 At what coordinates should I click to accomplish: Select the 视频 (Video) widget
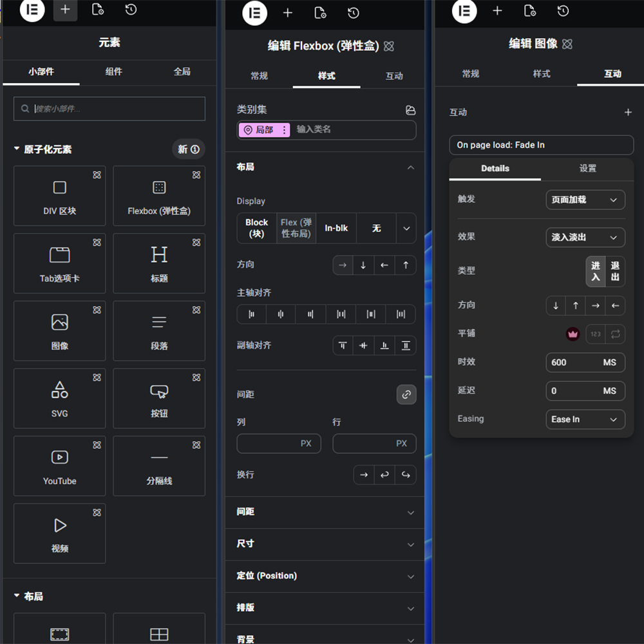(x=59, y=533)
